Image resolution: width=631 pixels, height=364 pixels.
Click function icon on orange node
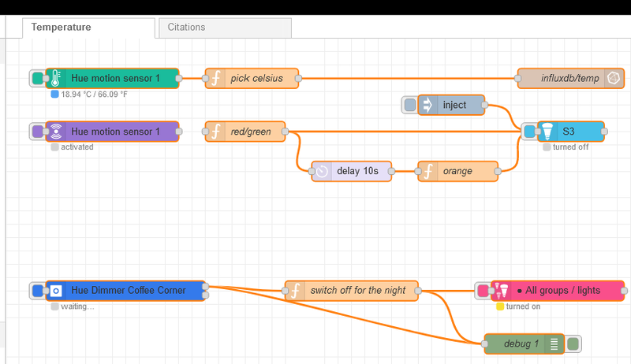(x=428, y=171)
